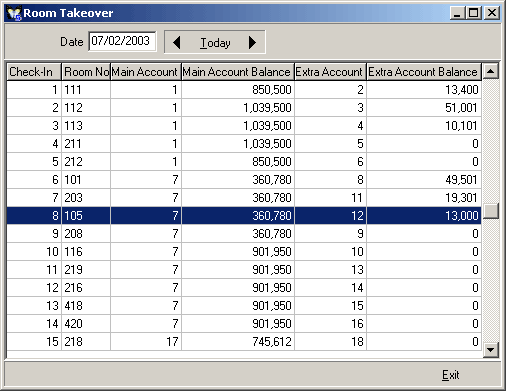Click the Room Takeover title bar icon

coord(14,13)
